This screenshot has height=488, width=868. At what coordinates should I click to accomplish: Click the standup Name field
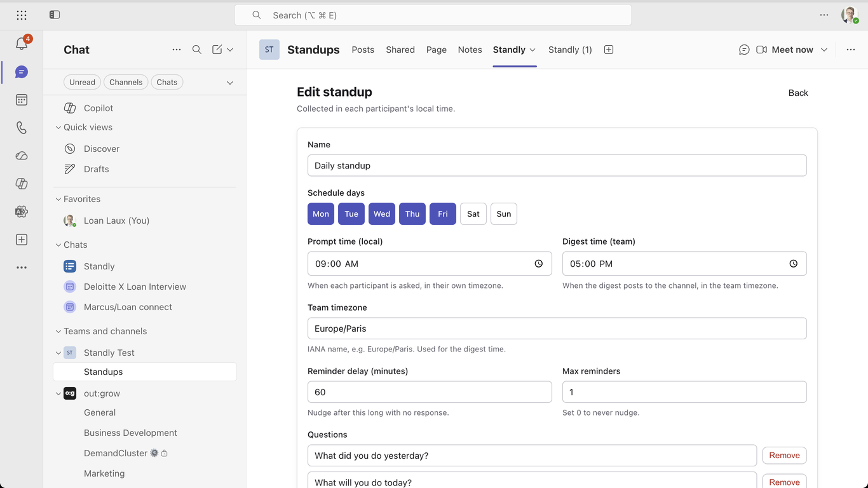coord(557,165)
